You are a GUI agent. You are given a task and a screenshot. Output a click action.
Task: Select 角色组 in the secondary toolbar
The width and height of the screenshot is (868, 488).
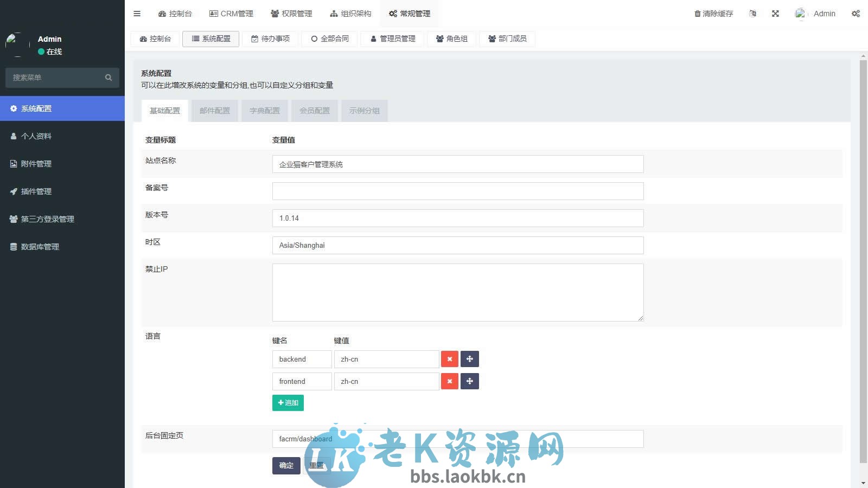[x=451, y=38]
